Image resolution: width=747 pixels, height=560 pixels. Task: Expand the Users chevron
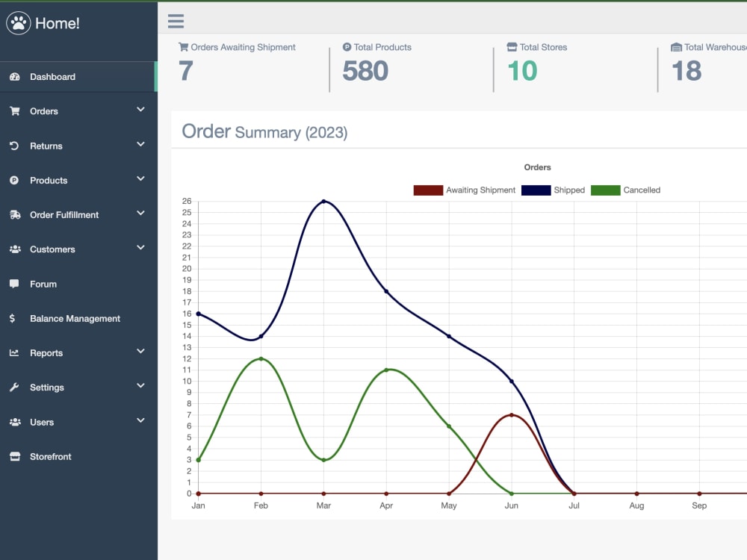tap(140, 420)
